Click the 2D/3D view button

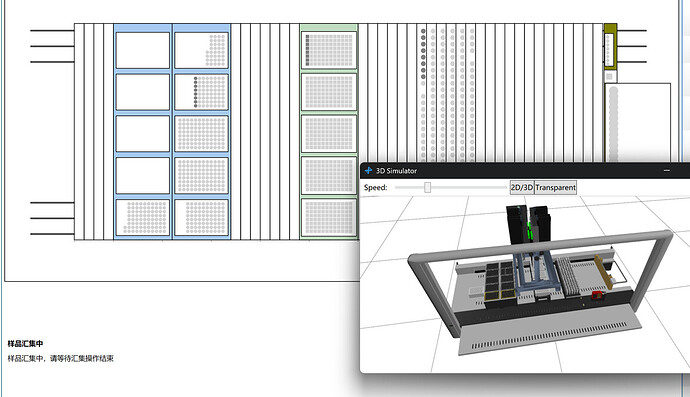click(x=521, y=187)
